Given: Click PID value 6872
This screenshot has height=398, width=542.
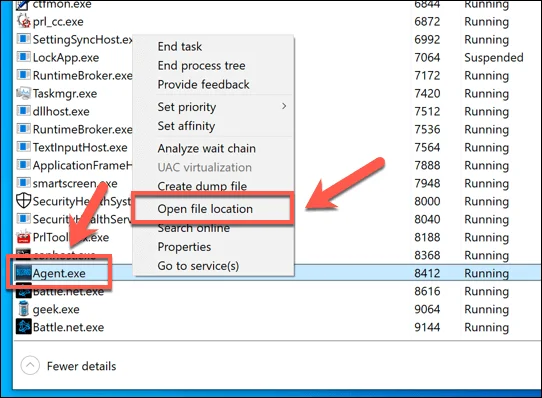Looking at the screenshot, I should coord(427,22).
